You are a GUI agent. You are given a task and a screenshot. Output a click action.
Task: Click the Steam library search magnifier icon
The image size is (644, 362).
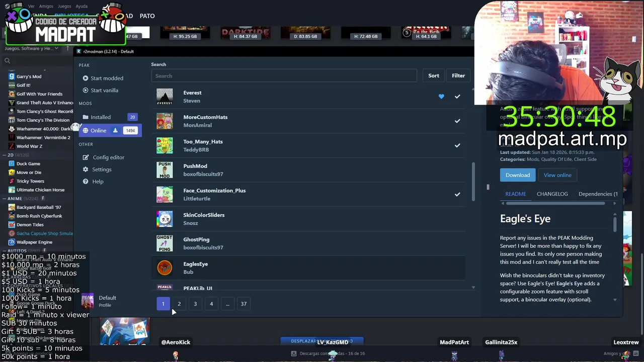(7, 61)
